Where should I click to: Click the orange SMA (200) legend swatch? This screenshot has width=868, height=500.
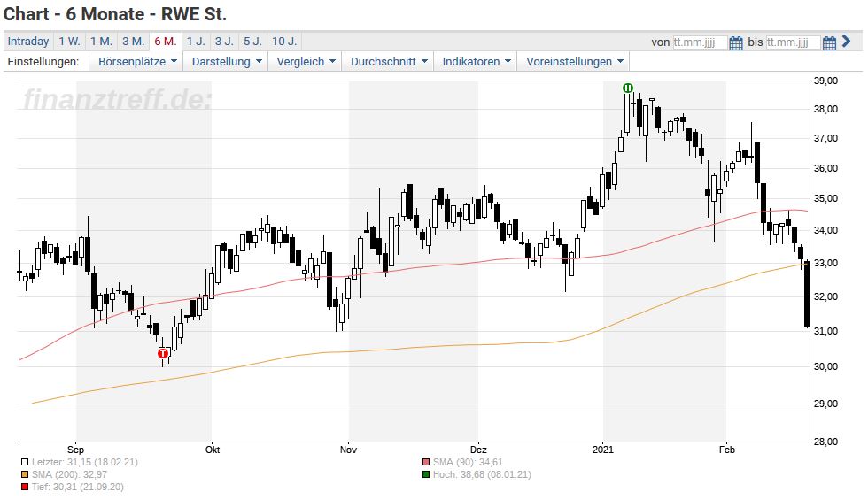coord(25,474)
